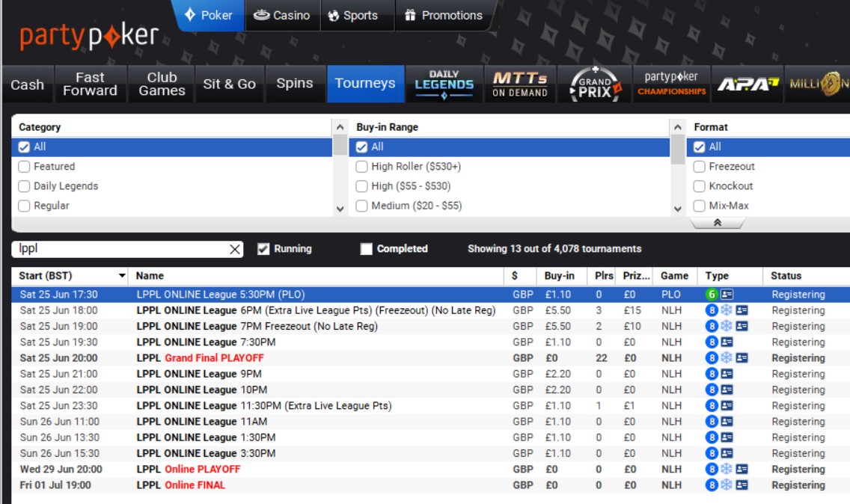850x504 pixels.
Task: Open the Spins tab
Action: tap(294, 84)
